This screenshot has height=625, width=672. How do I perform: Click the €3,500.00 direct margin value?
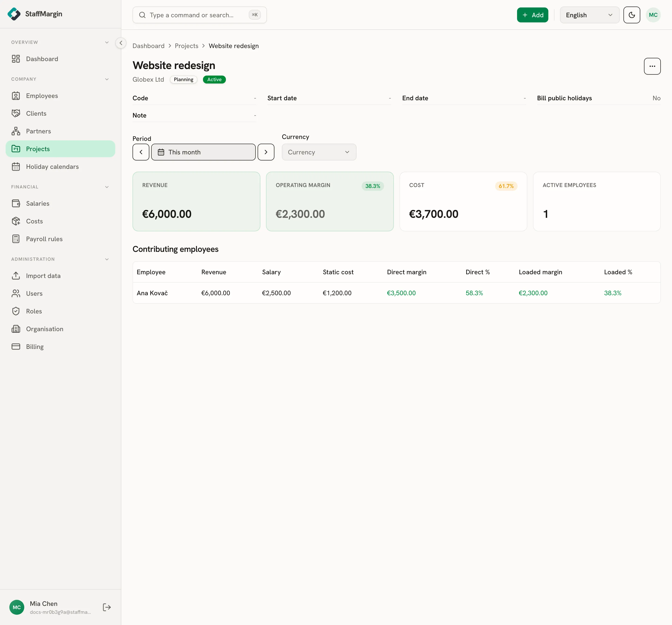401,293
